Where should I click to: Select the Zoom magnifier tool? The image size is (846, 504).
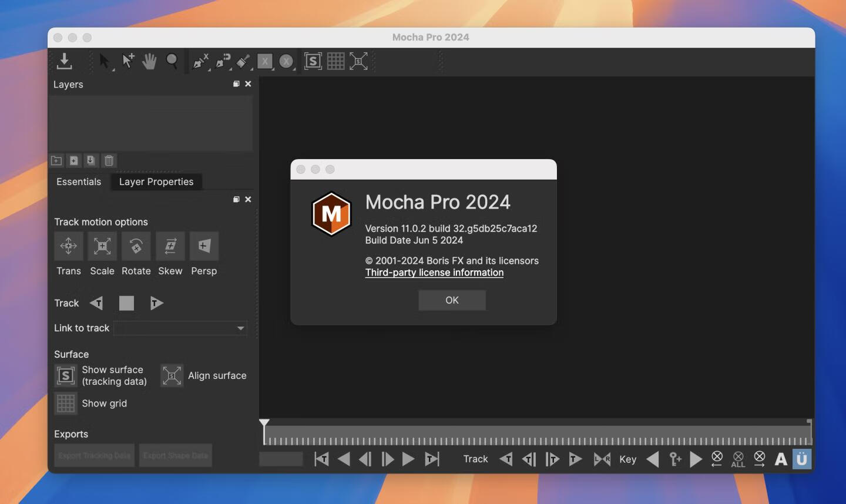pyautogui.click(x=172, y=61)
